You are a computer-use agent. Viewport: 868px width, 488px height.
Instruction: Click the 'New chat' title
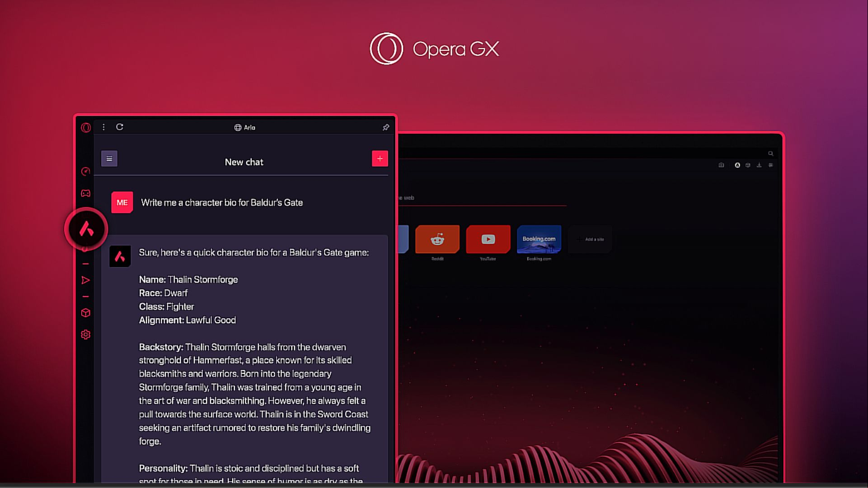point(244,162)
